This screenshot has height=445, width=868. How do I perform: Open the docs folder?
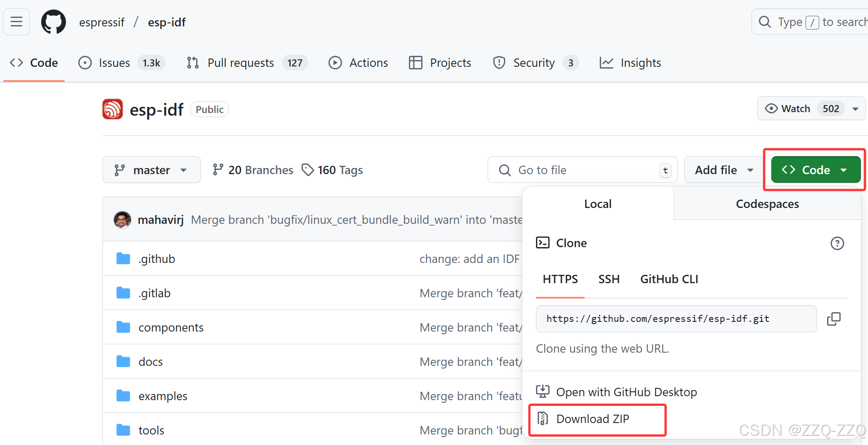click(151, 361)
